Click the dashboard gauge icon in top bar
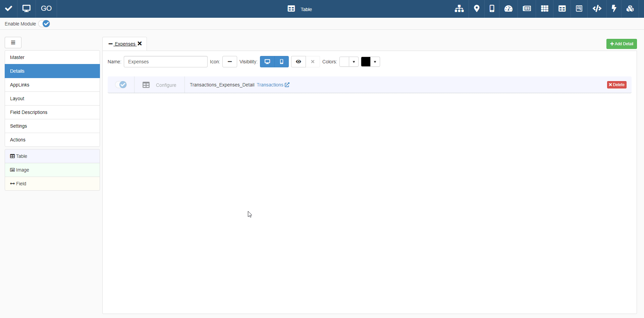This screenshot has width=644, height=318. pyautogui.click(x=508, y=9)
